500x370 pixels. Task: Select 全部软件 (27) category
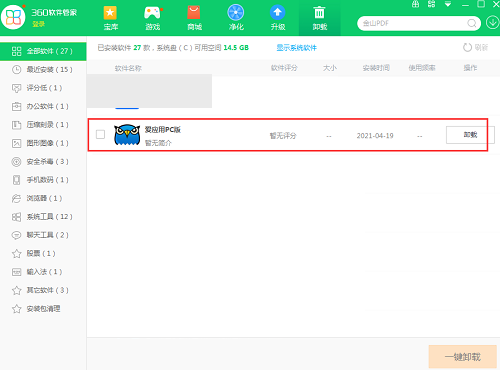click(43, 51)
